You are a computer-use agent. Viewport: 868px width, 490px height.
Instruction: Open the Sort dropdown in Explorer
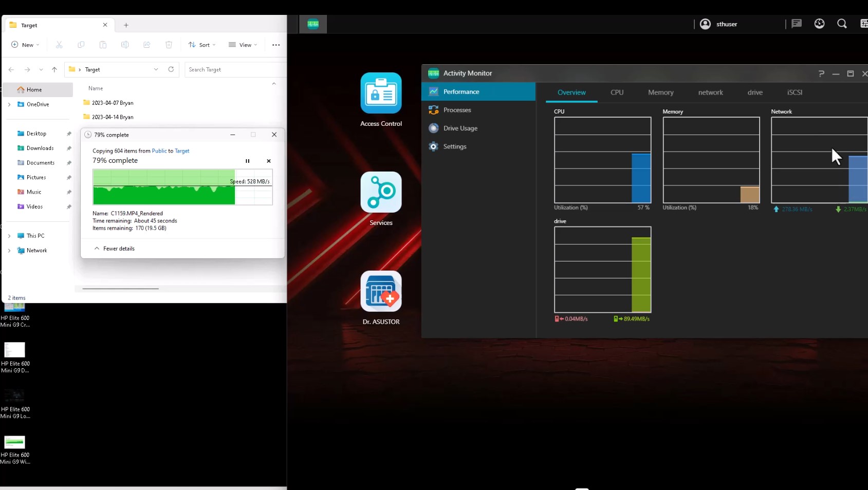click(201, 45)
